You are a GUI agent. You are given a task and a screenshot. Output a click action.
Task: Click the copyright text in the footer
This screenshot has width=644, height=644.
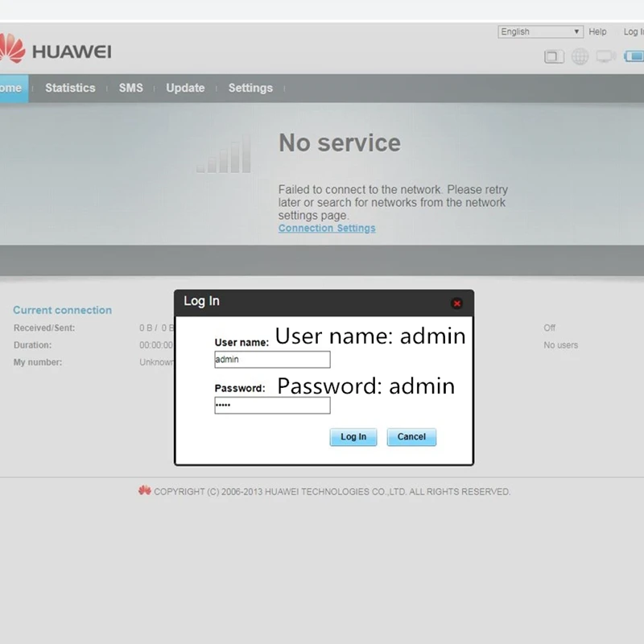point(332,492)
